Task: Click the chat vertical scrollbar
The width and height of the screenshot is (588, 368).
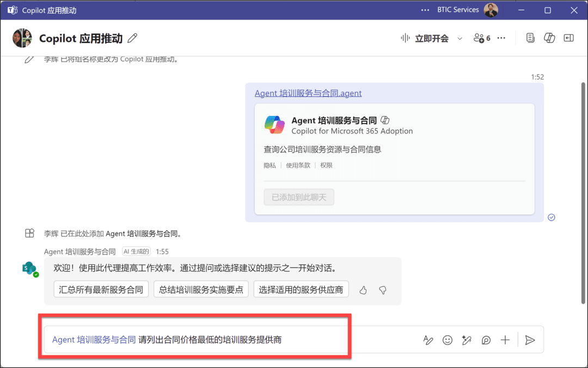Action: pos(583,193)
